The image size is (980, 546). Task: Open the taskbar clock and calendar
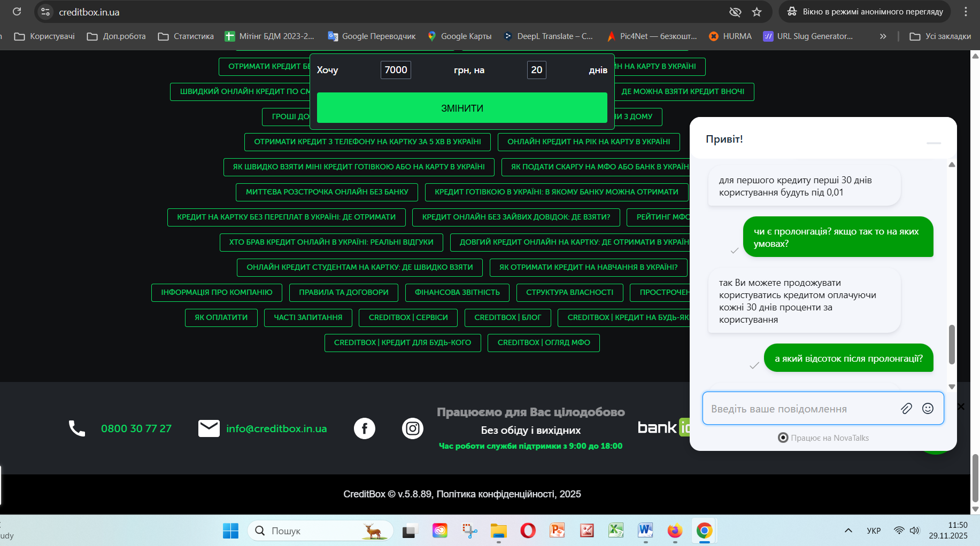pos(948,531)
